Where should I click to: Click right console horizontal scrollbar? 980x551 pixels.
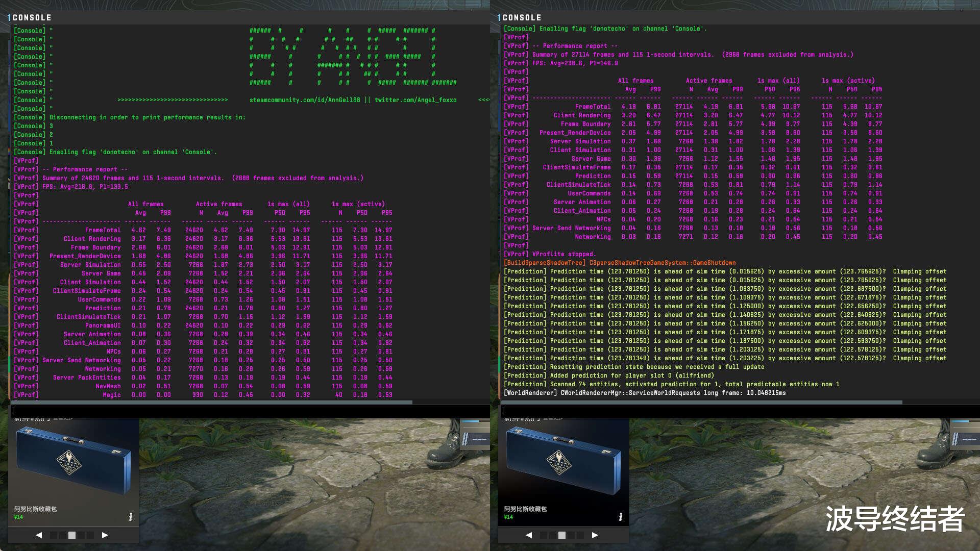[702, 402]
